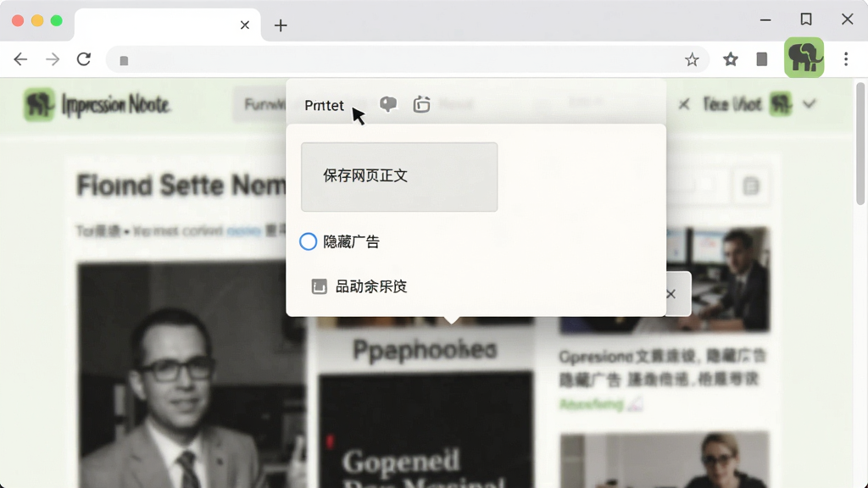868x488 pixels.
Task: Click the 保存网页正文 button
Action: click(x=399, y=176)
